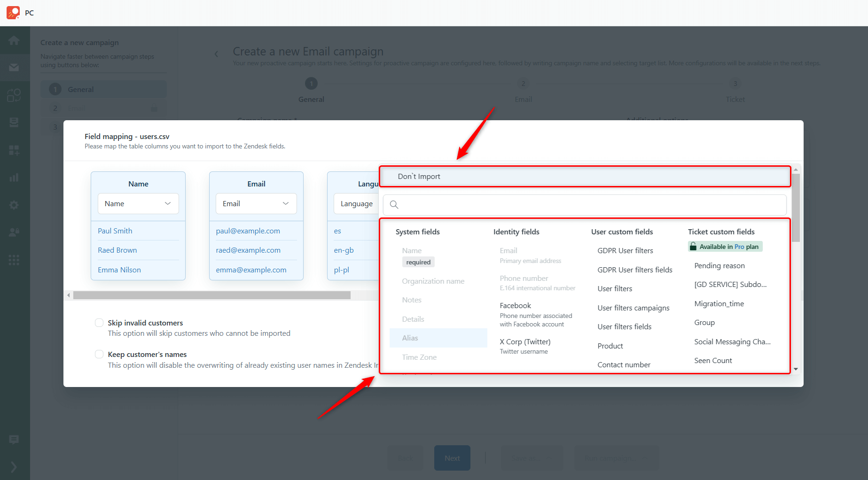
Task: Select Alias system field
Action: click(438, 338)
